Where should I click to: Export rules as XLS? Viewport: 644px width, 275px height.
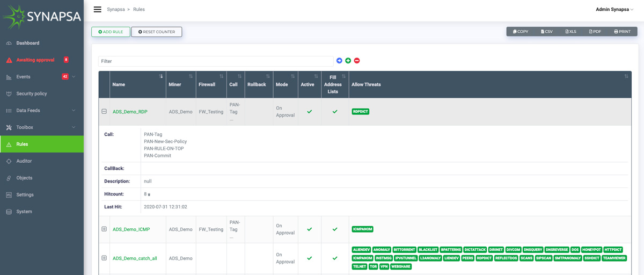(x=571, y=32)
